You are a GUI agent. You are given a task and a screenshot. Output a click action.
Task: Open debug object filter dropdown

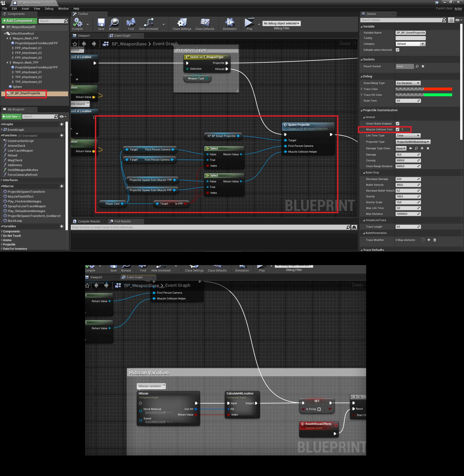point(281,23)
